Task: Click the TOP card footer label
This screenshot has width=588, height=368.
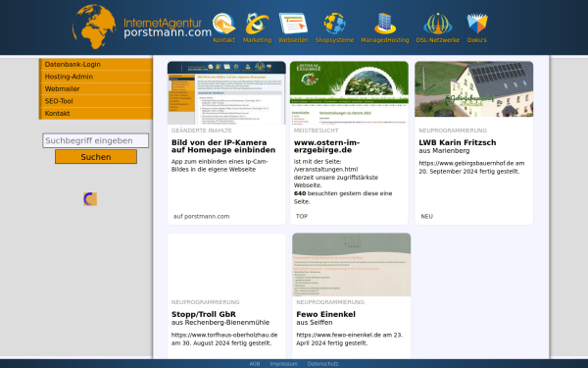Action: pyautogui.click(x=302, y=216)
